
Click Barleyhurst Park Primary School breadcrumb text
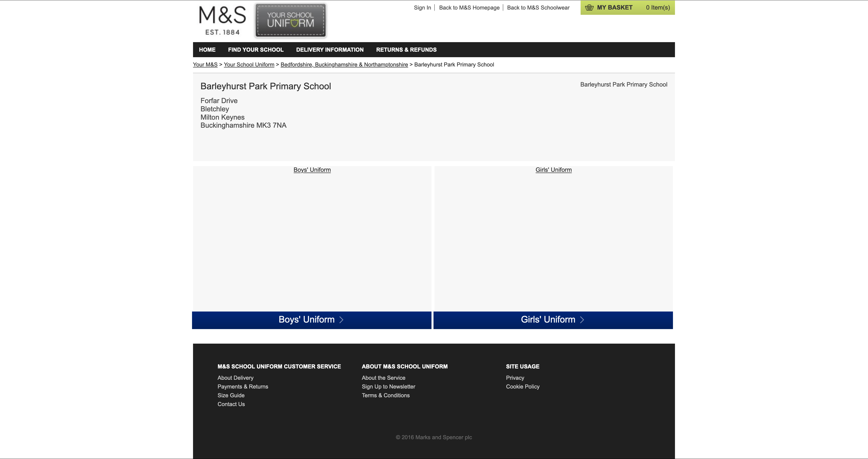click(x=454, y=64)
